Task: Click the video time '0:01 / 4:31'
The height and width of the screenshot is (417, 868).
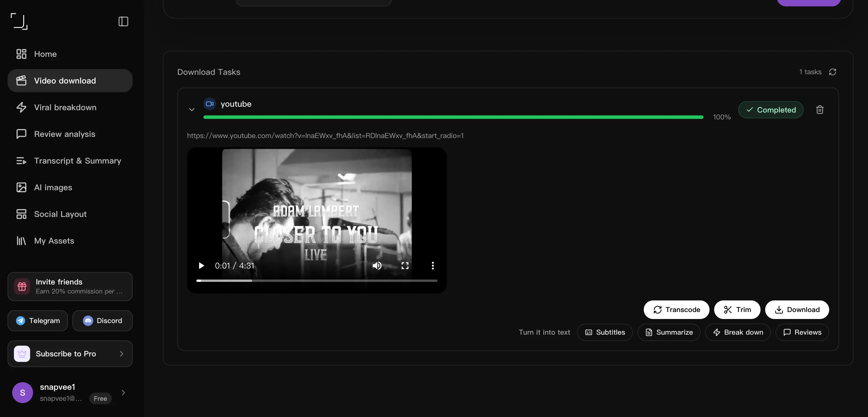Action: 234,266
